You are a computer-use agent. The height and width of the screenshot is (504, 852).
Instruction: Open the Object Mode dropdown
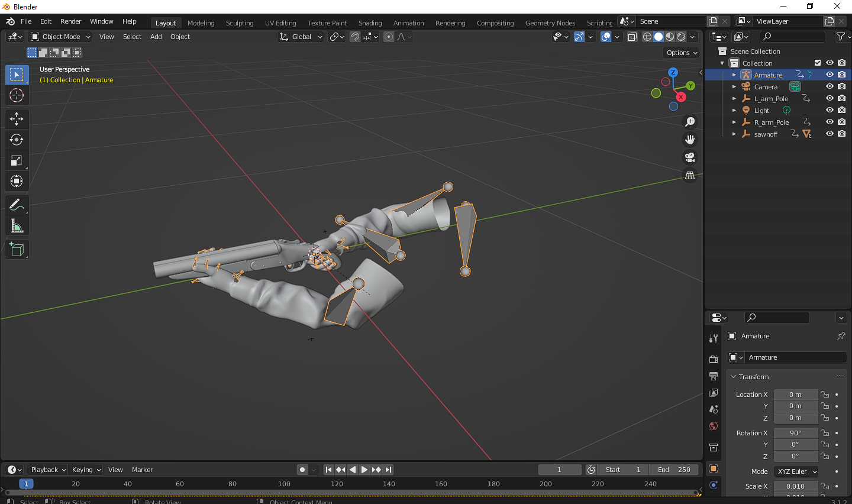pyautogui.click(x=61, y=37)
